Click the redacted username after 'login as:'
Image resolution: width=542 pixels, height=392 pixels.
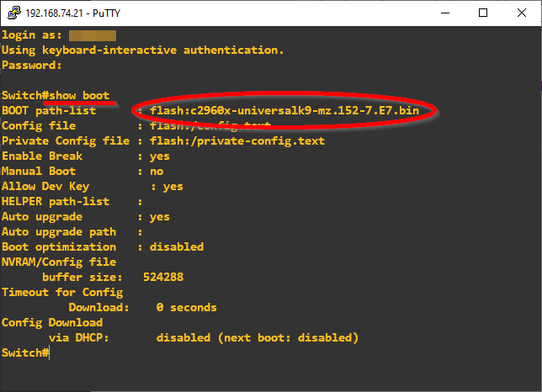[92, 34]
